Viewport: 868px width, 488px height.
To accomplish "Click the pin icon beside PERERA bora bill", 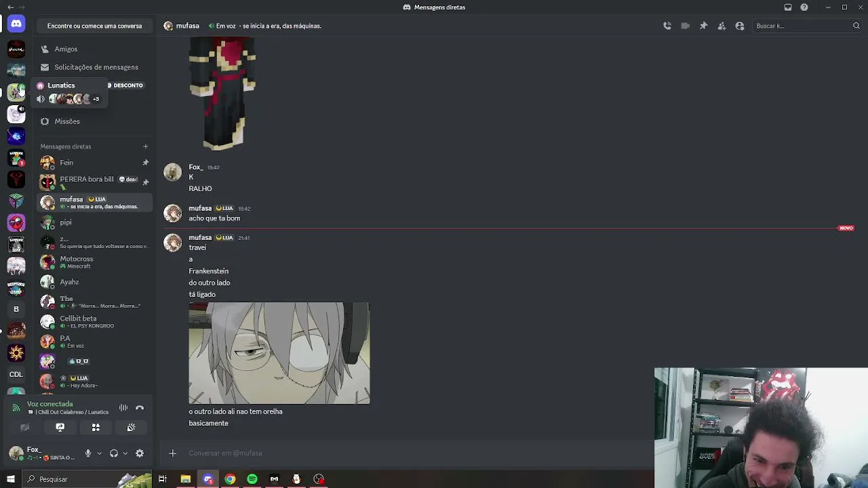I will (145, 182).
